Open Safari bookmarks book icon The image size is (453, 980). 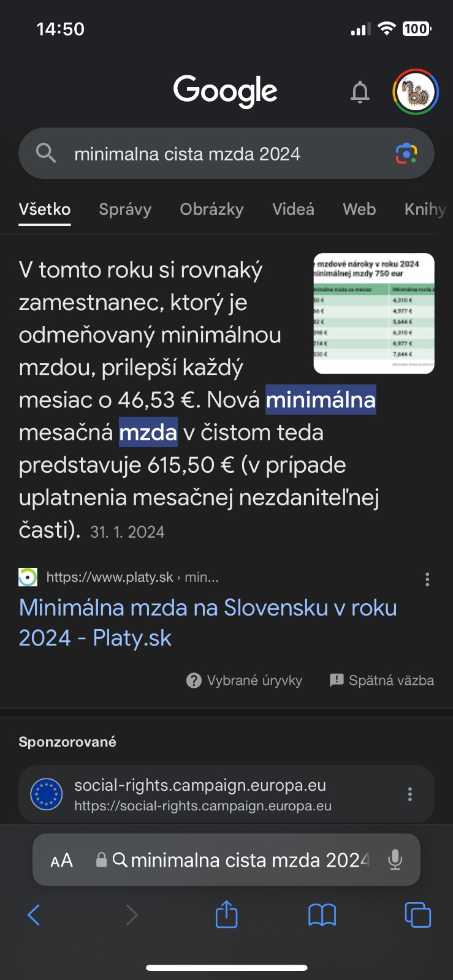point(322,915)
